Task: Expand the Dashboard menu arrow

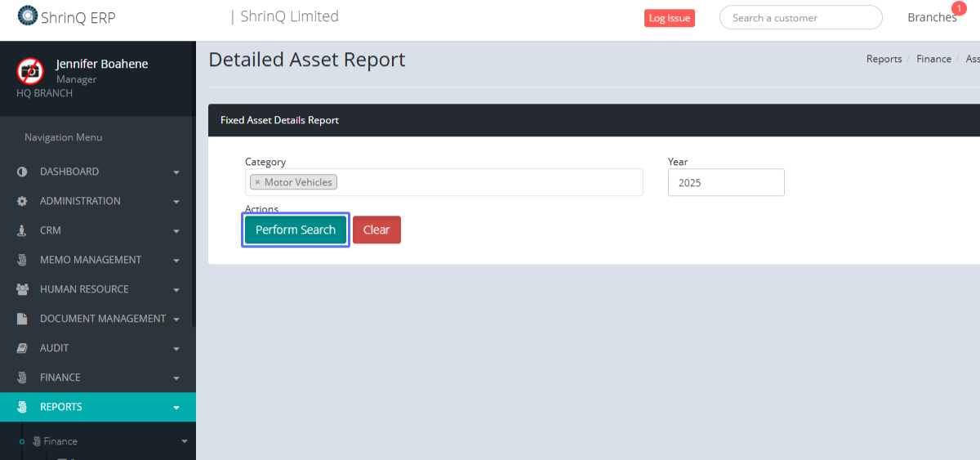Action: 176,172
